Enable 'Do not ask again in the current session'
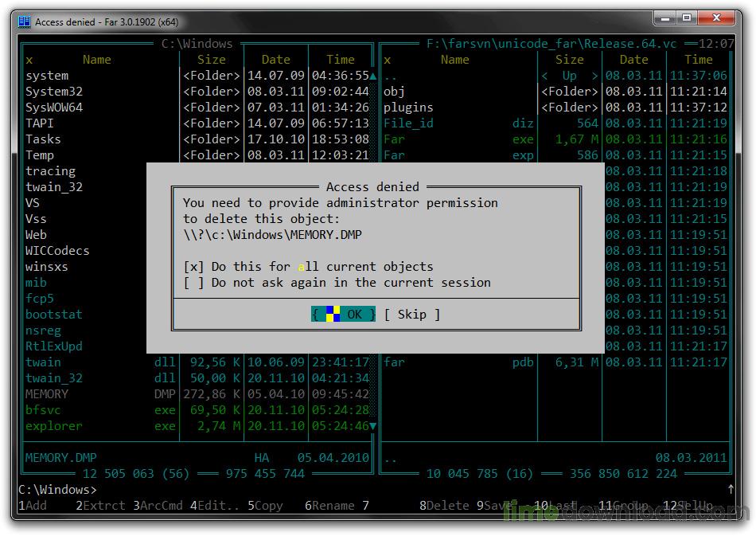The image size is (756, 536). coord(193,283)
